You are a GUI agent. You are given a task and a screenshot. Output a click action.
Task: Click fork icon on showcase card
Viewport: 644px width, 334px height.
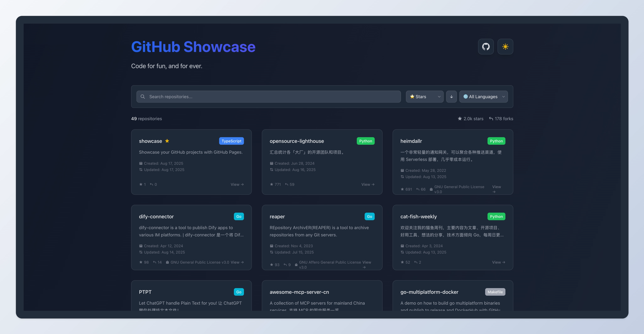(151, 184)
